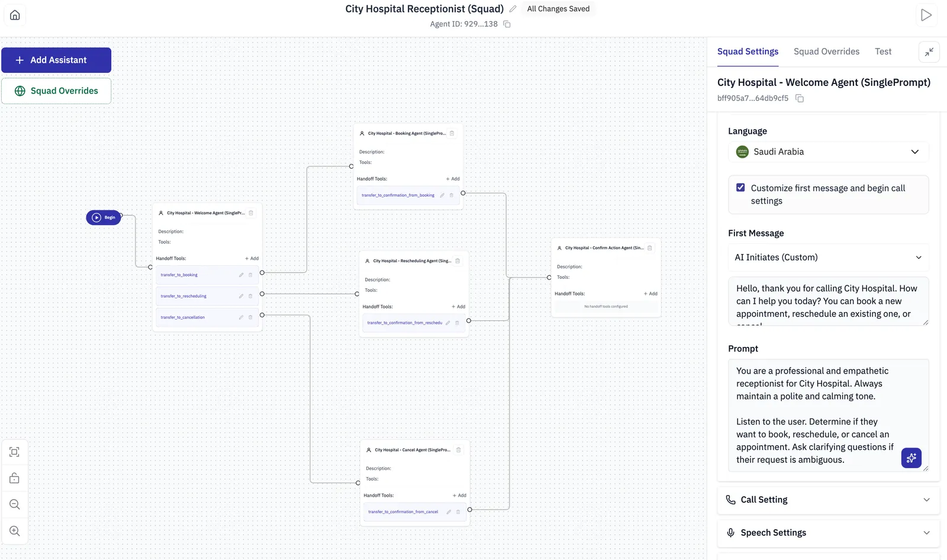This screenshot has width=947, height=560.
Task: Expand the Speech Settings section
Action: click(x=829, y=533)
